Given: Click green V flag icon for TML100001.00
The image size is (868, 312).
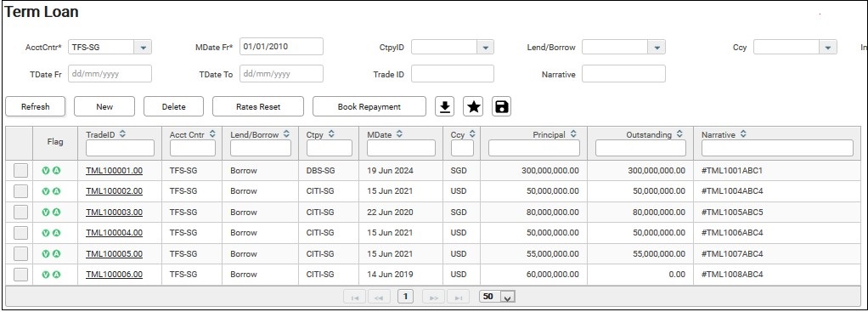Looking at the screenshot, I should click(46, 171).
